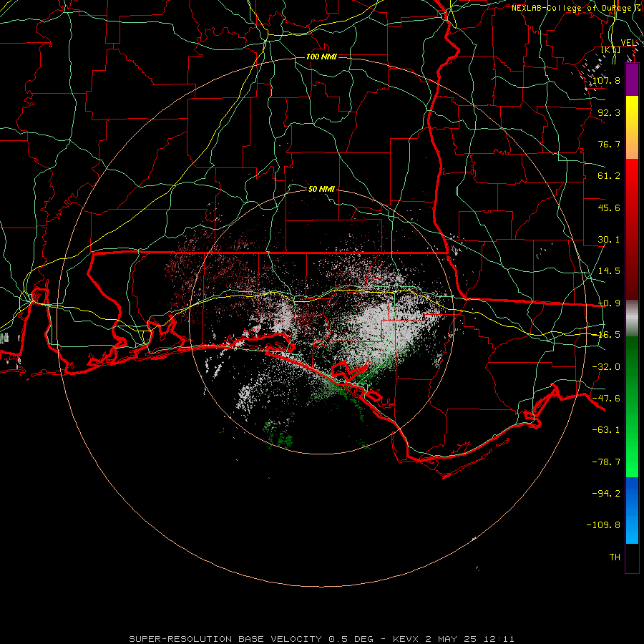Click the yellow-orange segment of the color bar
Viewport: 644px width, 644px height.
pyautogui.click(x=632, y=127)
